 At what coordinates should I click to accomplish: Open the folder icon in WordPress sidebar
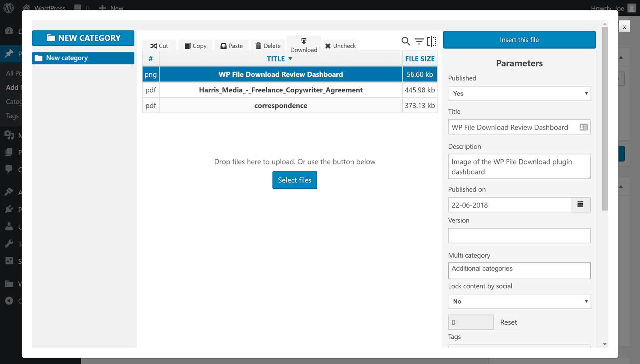click(x=9, y=284)
